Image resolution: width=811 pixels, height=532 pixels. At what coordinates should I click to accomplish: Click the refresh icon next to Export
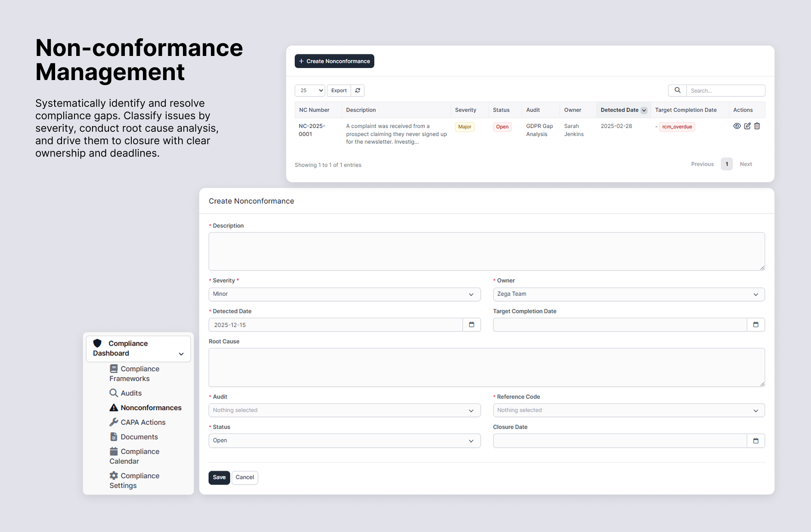[358, 90]
